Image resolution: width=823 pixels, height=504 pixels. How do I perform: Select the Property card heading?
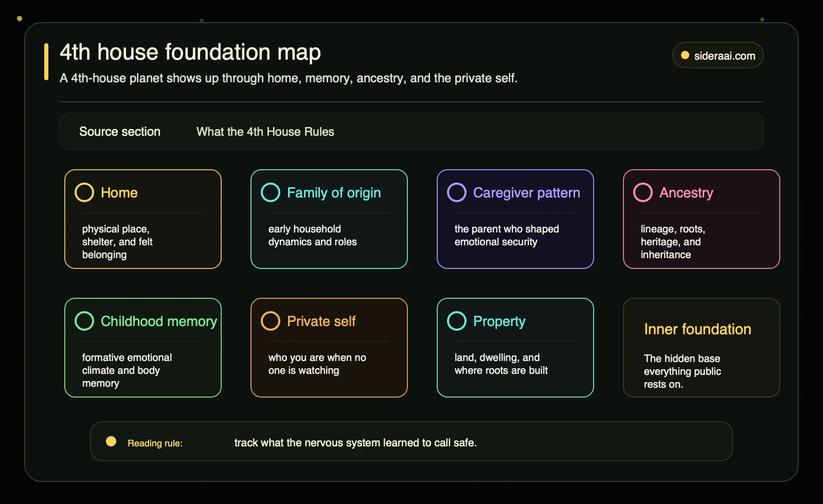[x=499, y=321]
